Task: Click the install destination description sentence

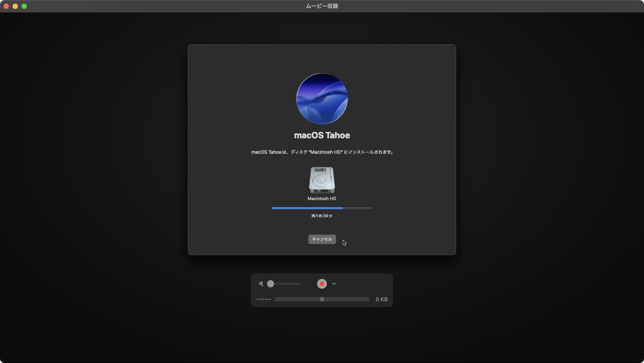Action: click(x=322, y=152)
